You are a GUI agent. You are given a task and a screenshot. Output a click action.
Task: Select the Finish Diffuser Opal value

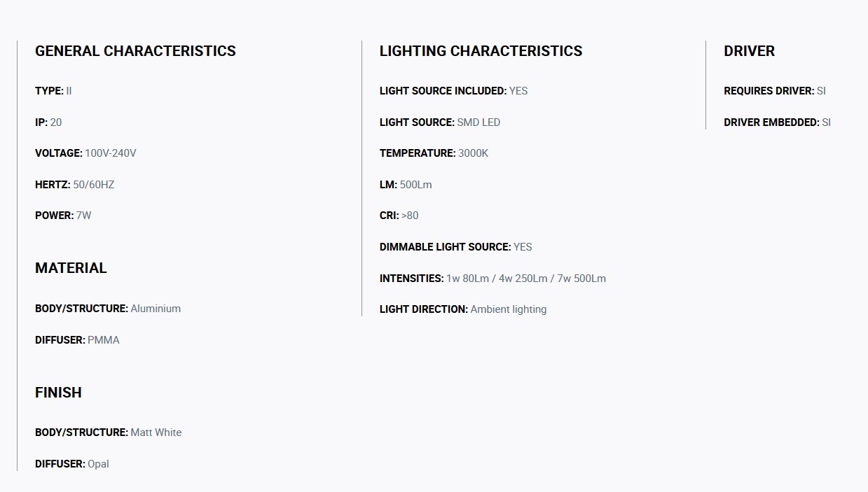98,464
